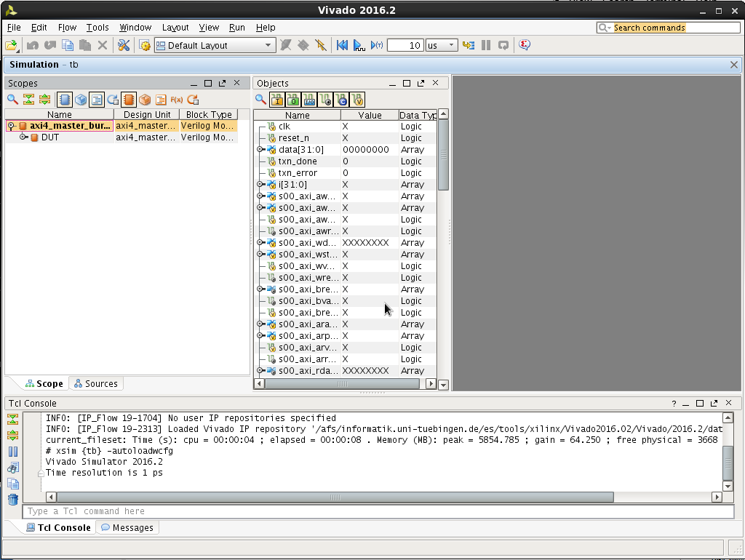Select the txn_done object row

point(345,161)
